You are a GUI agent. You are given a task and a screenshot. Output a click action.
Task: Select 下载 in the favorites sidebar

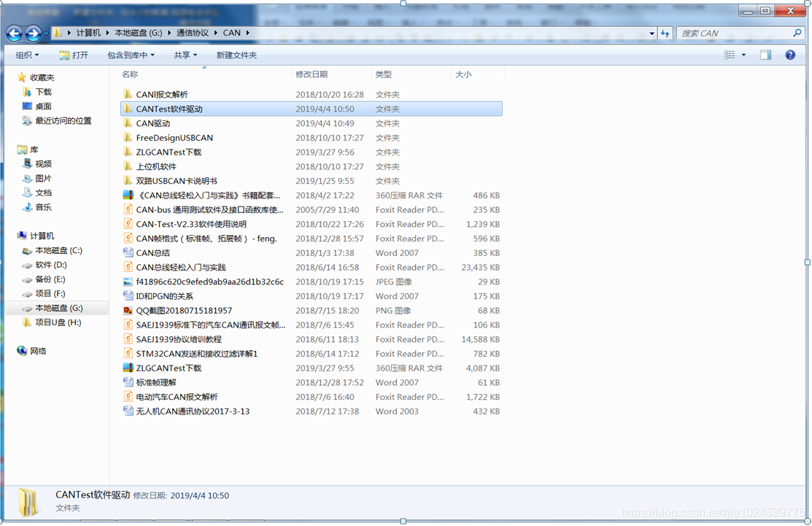click(x=44, y=92)
